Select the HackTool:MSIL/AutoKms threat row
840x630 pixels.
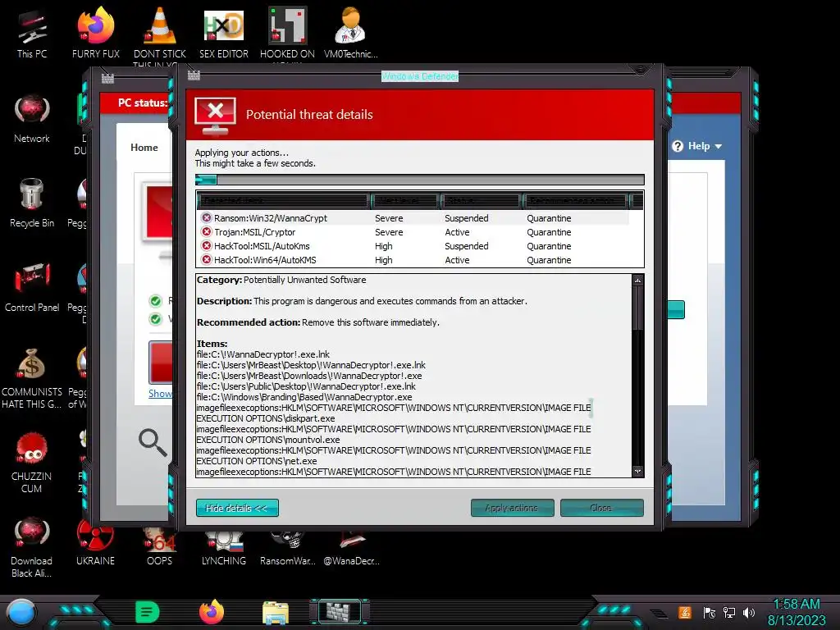[x=413, y=246]
